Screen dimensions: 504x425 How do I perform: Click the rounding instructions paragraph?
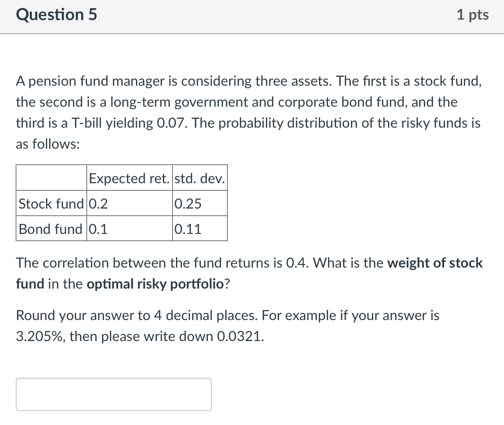227,325
